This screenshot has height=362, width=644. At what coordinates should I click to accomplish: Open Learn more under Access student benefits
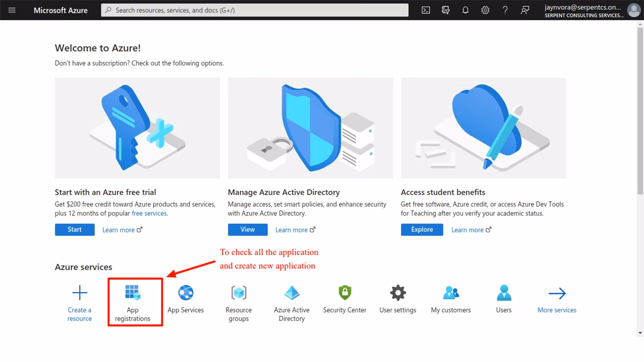[471, 230]
